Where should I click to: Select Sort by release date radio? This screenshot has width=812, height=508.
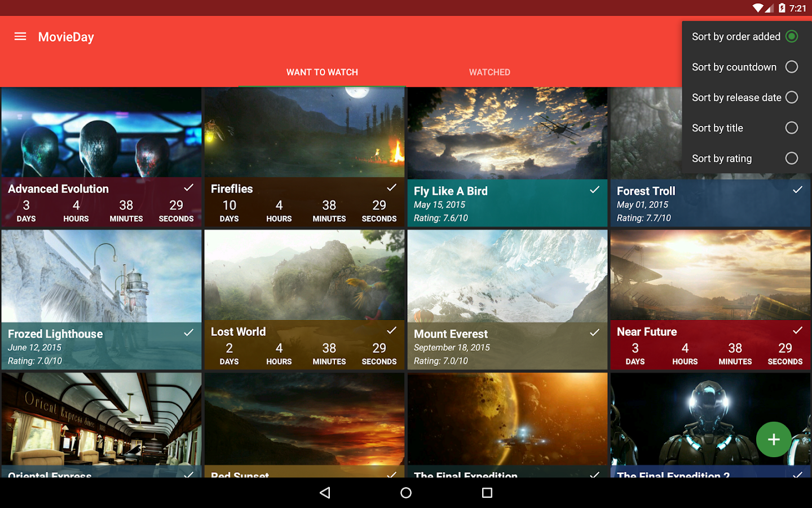(792, 98)
